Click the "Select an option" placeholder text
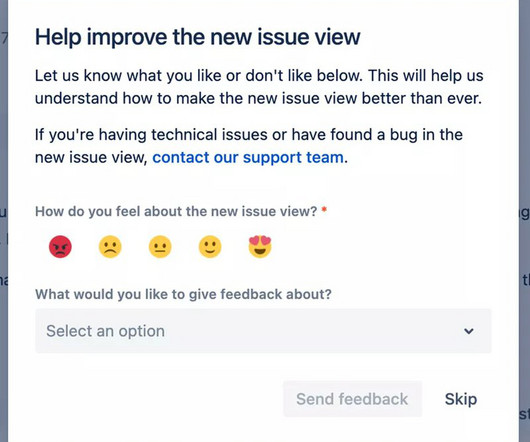The width and height of the screenshot is (530, 442). [x=105, y=331]
